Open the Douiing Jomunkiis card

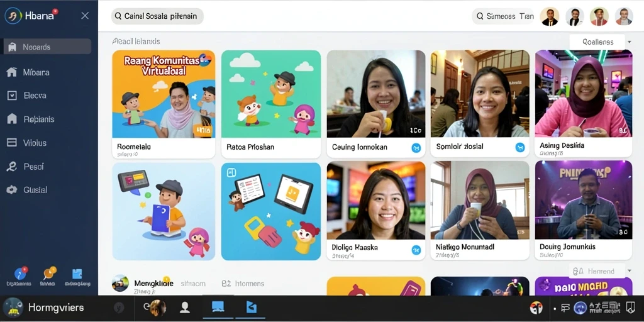[x=583, y=210]
